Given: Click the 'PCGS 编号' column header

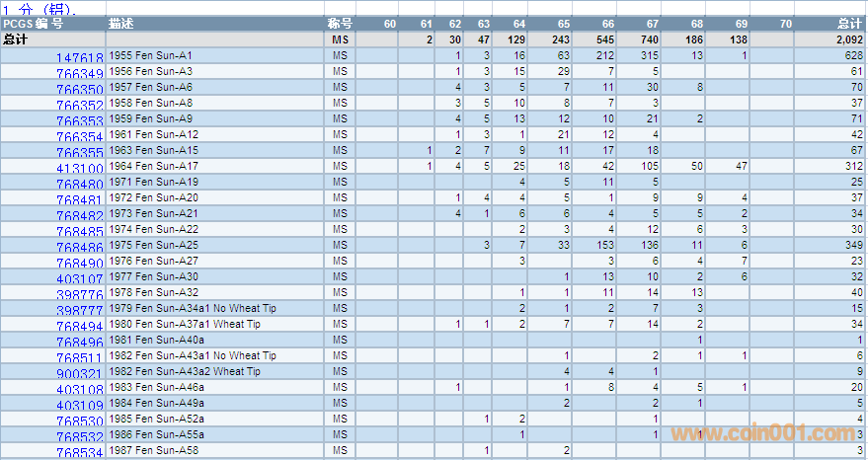Looking at the screenshot, I should pos(33,23).
